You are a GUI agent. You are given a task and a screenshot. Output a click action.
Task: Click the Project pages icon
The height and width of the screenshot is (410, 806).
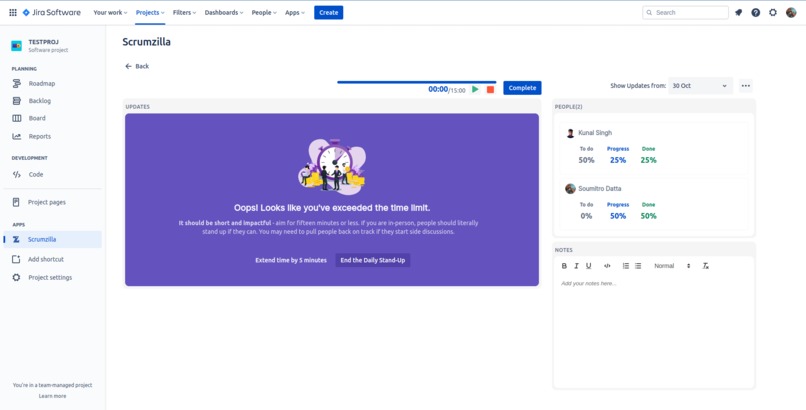[x=16, y=202]
